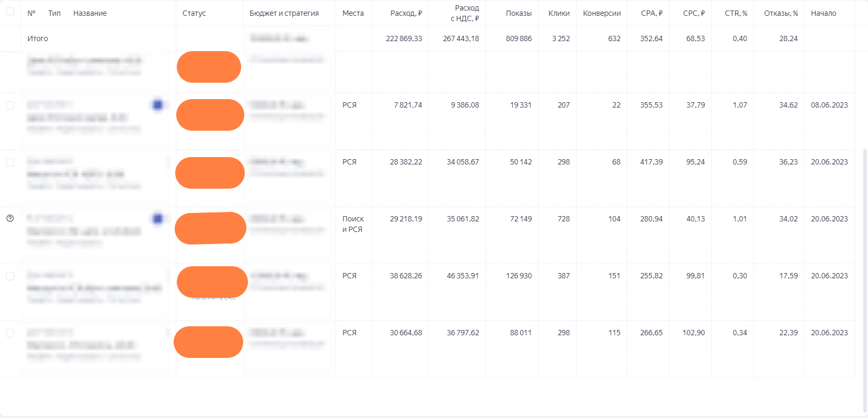Viewport: 868px width, 418px height.
Task: Click CPA cell 280,94
Action: (x=651, y=219)
